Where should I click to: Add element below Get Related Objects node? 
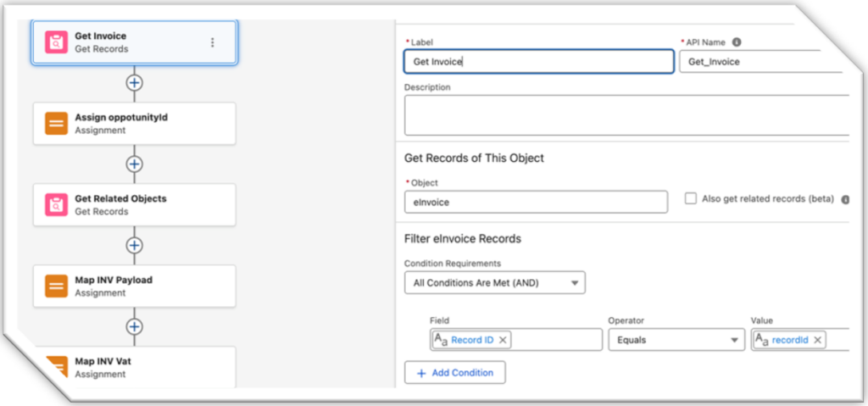click(x=134, y=245)
